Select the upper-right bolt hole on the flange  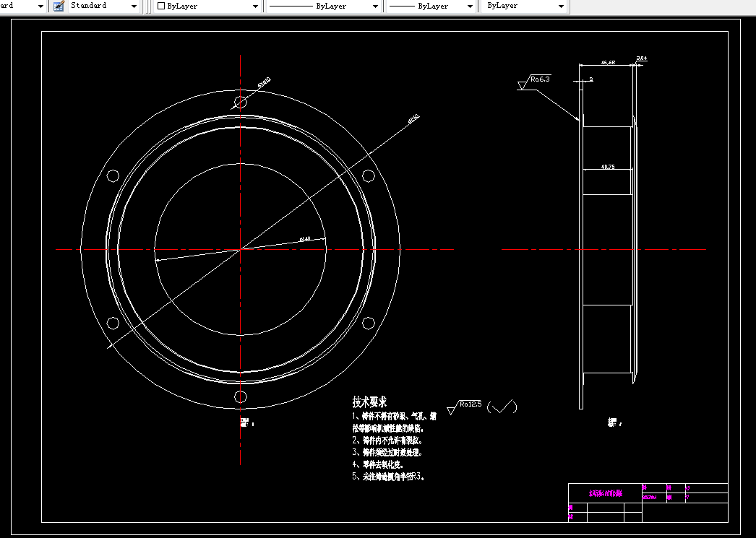tap(369, 175)
